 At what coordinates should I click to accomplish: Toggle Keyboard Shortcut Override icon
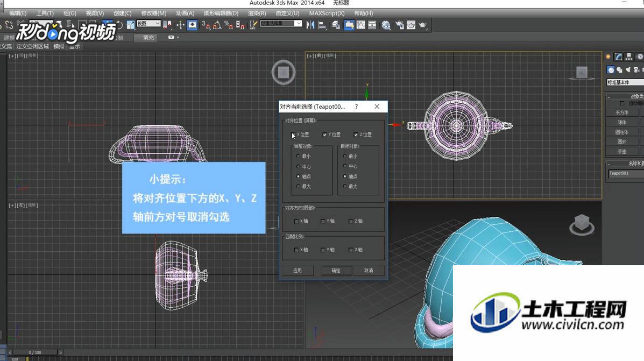pos(192,25)
